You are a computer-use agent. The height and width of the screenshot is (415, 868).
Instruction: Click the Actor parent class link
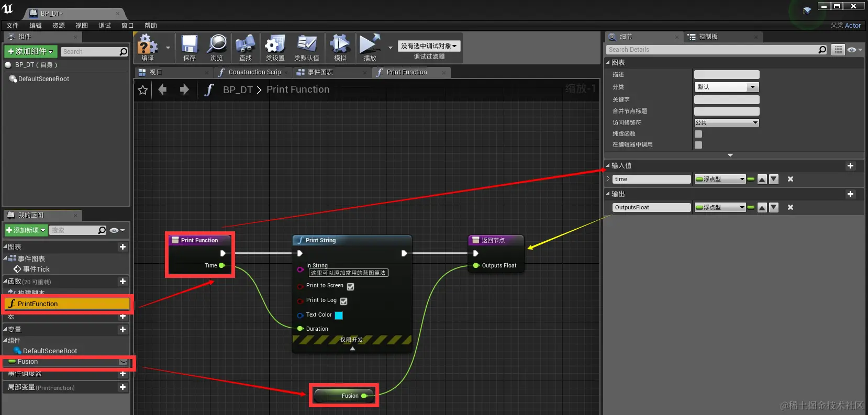852,26
